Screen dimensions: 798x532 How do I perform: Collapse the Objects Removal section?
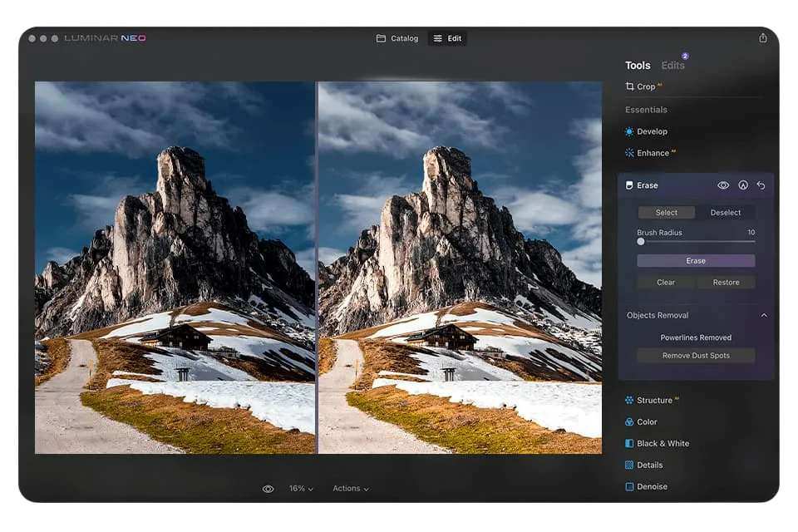(766, 315)
